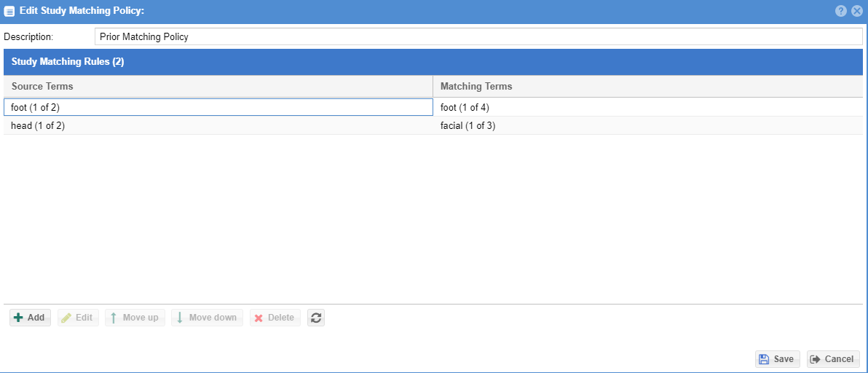This screenshot has width=868, height=373.
Task: Click the Study Matching Rules (2) panel header
Action: click(433, 62)
